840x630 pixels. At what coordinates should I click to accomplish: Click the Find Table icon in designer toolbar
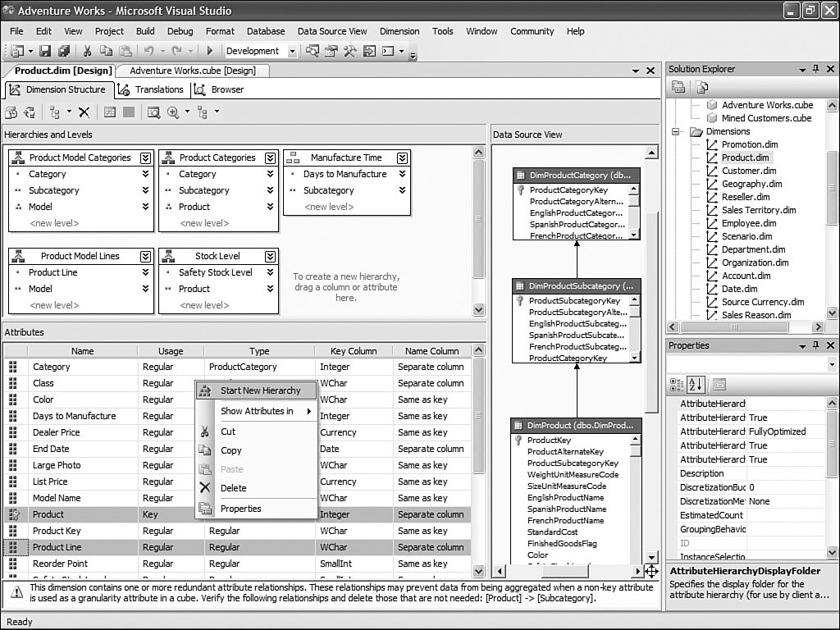(153, 112)
